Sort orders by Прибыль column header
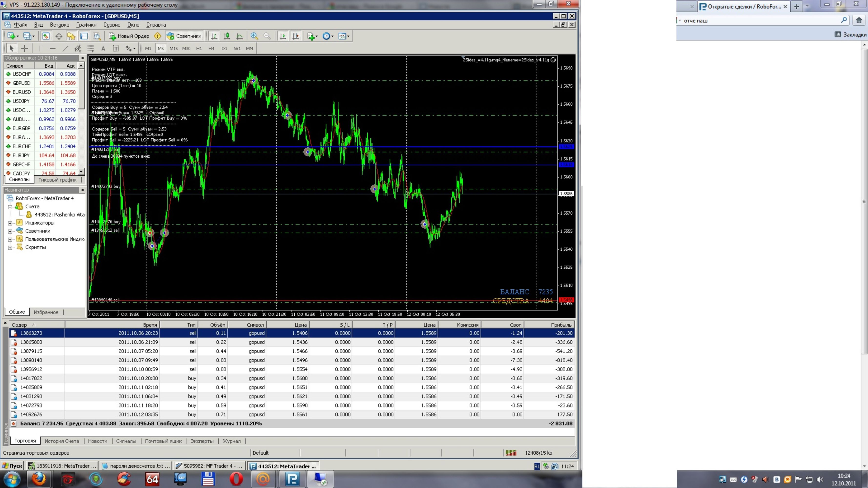 [549, 325]
